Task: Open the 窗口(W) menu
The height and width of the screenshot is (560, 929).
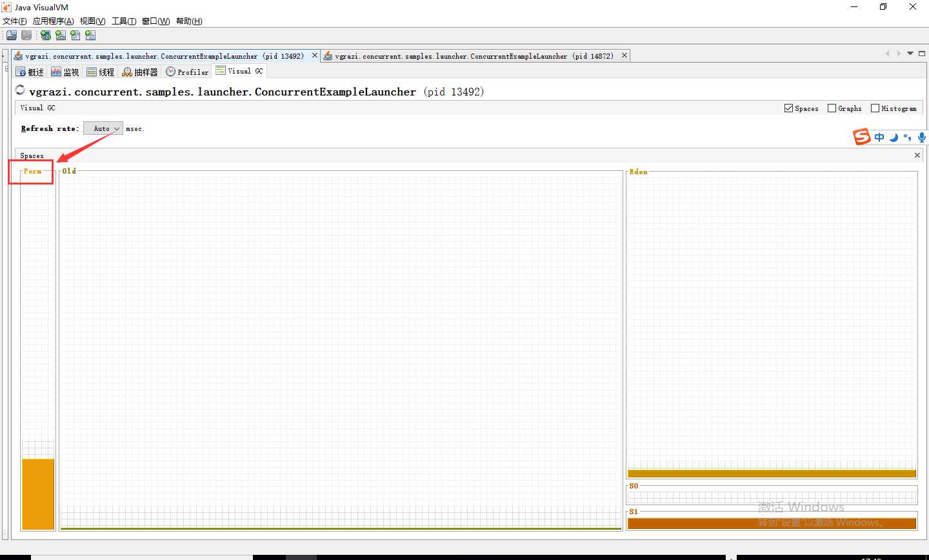Action: pos(156,21)
